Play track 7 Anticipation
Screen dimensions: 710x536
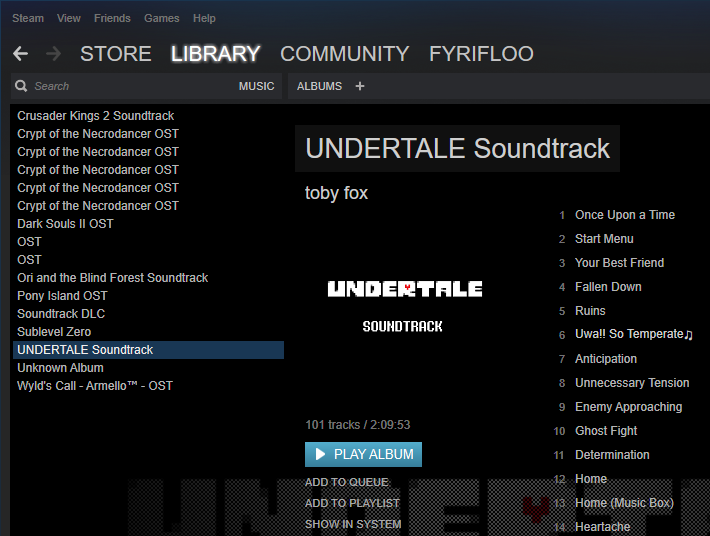pyautogui.click(x=606, y=359)
